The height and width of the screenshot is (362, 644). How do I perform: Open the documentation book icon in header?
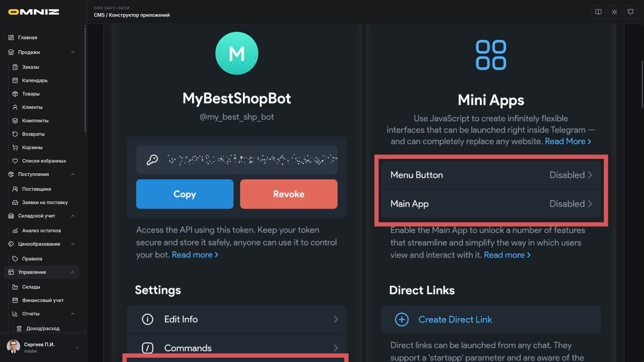[598, 12]
